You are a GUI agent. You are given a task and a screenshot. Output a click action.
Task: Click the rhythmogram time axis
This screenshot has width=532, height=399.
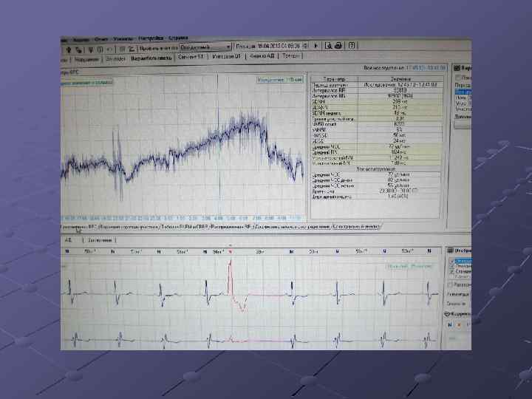pos(183,218)
